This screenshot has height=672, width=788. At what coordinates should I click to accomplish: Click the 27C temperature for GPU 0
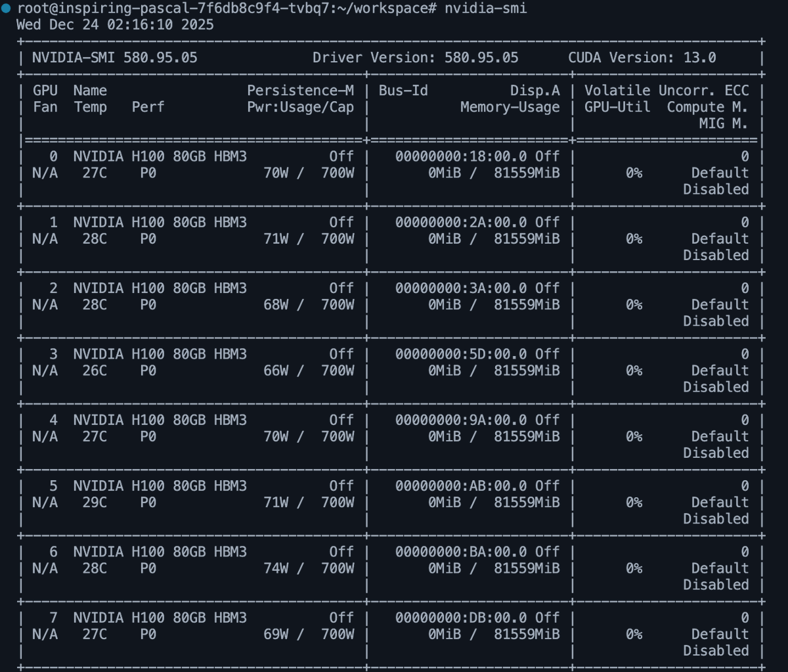(95, 173)
